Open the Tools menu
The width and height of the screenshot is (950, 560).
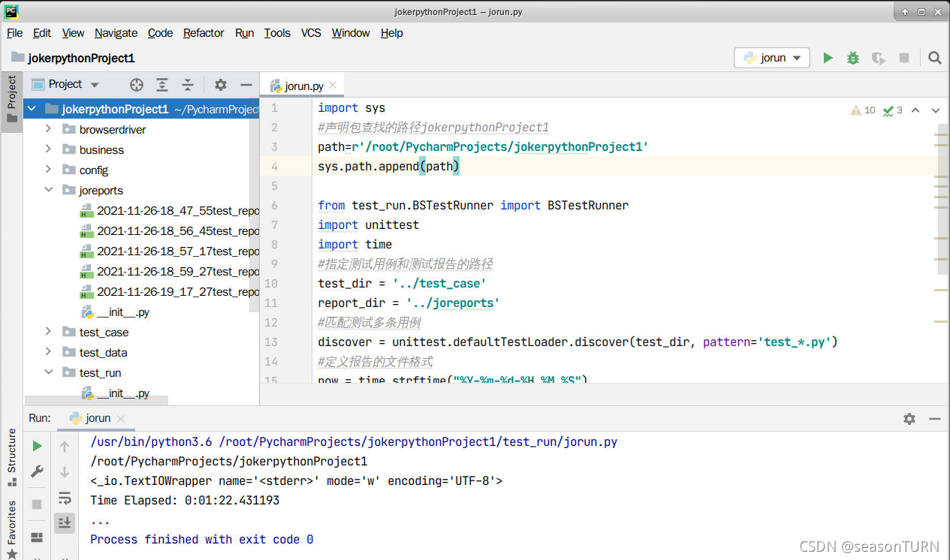(x=277, y=33)
